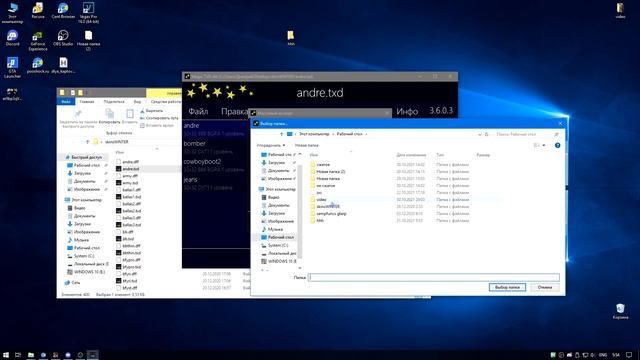Open the Файл menu in Magic.TXD
The image size is (640, 360).
(x=198, y=111)
